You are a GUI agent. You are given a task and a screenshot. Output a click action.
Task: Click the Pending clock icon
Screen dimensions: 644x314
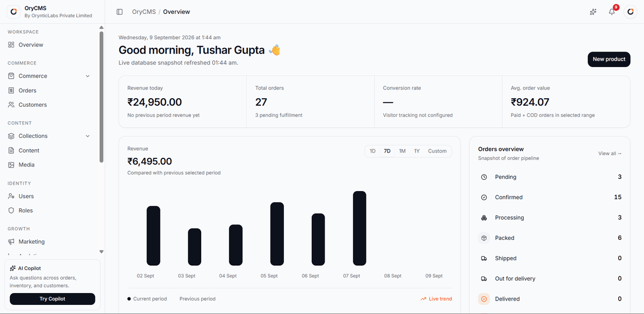point(484,177)
